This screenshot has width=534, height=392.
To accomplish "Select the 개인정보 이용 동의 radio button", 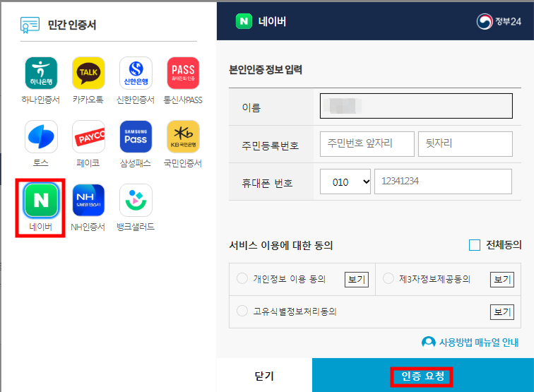I will [x=242, y=278].
